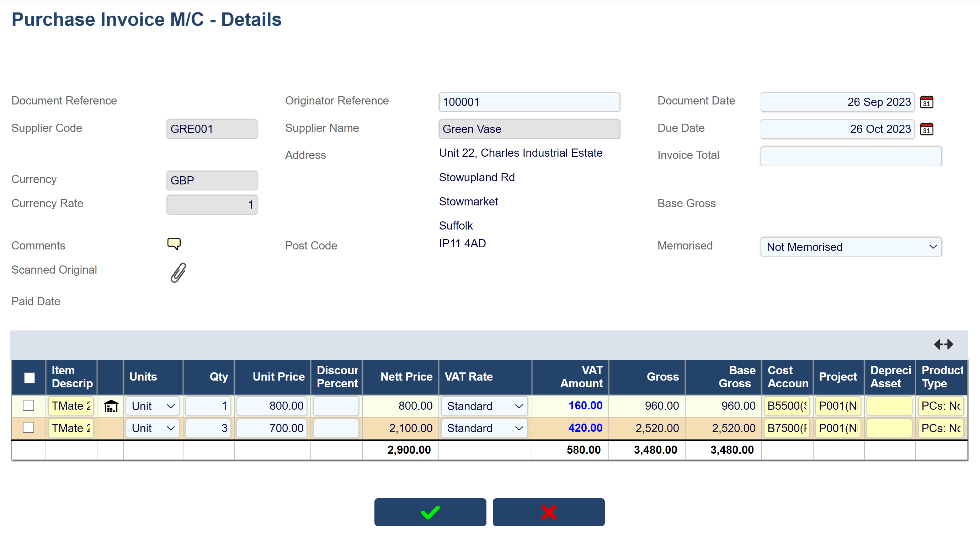The width and height of the screenshot is (980, 538).
Task: Open the Due Date calendar picker
Action: [926, 129]
